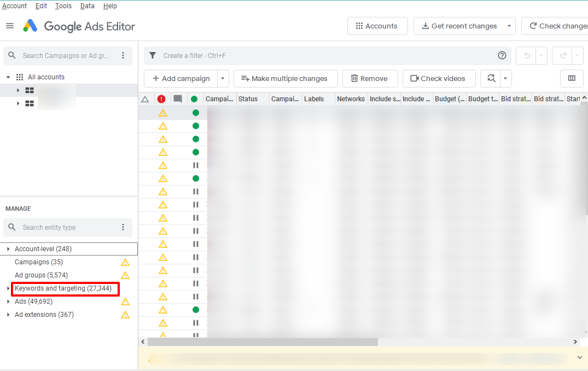Click in the Search entity type field
Image resolution: width=588 pixels, height=371 pixels.
[67, 227]
